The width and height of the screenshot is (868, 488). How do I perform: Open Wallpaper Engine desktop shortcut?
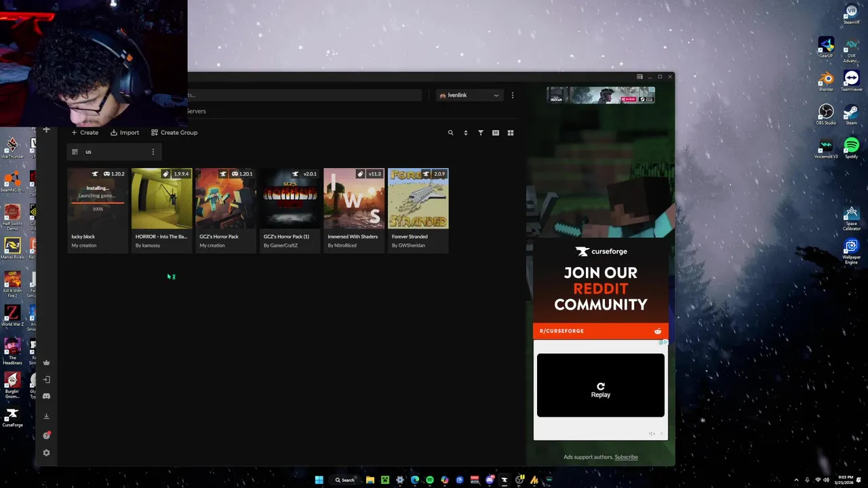pos(852,250)
